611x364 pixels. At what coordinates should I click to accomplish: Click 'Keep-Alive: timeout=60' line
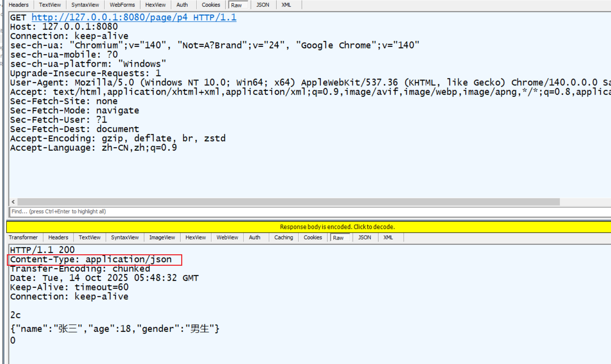[69, 287]
